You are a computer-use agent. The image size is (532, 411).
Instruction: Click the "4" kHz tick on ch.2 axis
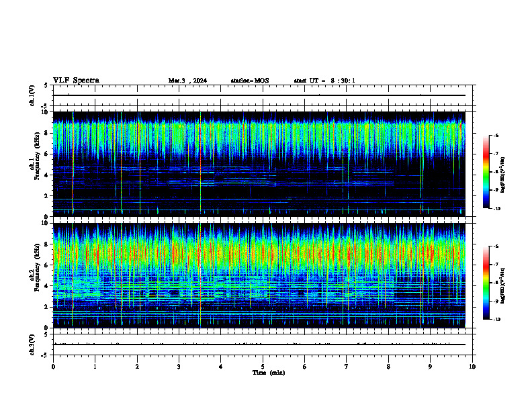(47, 286)
